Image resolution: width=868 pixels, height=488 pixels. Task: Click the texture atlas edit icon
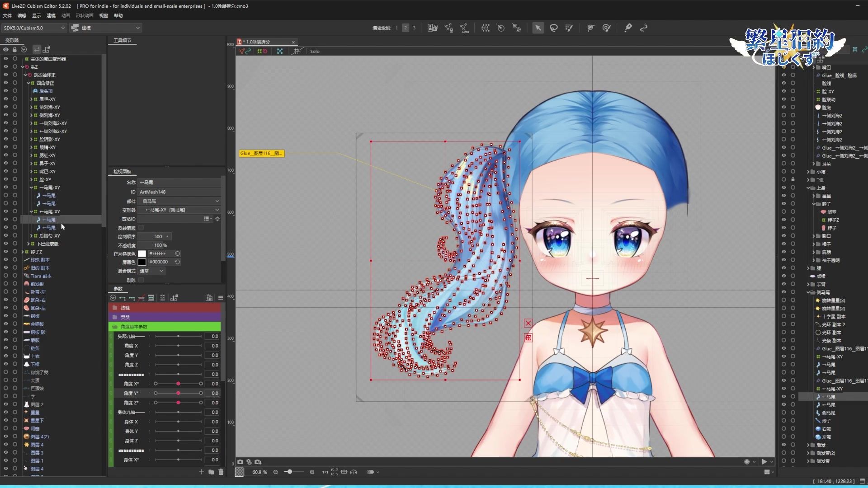click(433, 28)
